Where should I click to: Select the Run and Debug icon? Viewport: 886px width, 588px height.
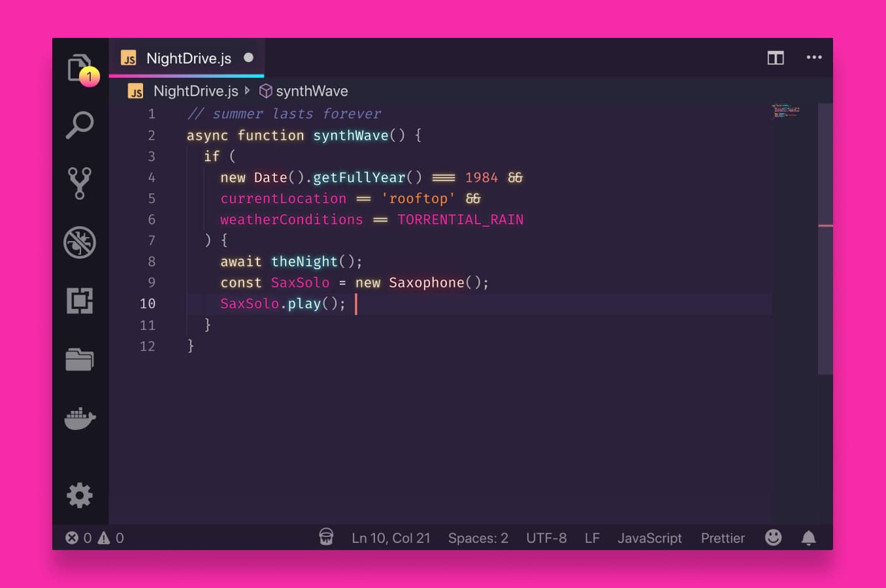click(80, 242)
